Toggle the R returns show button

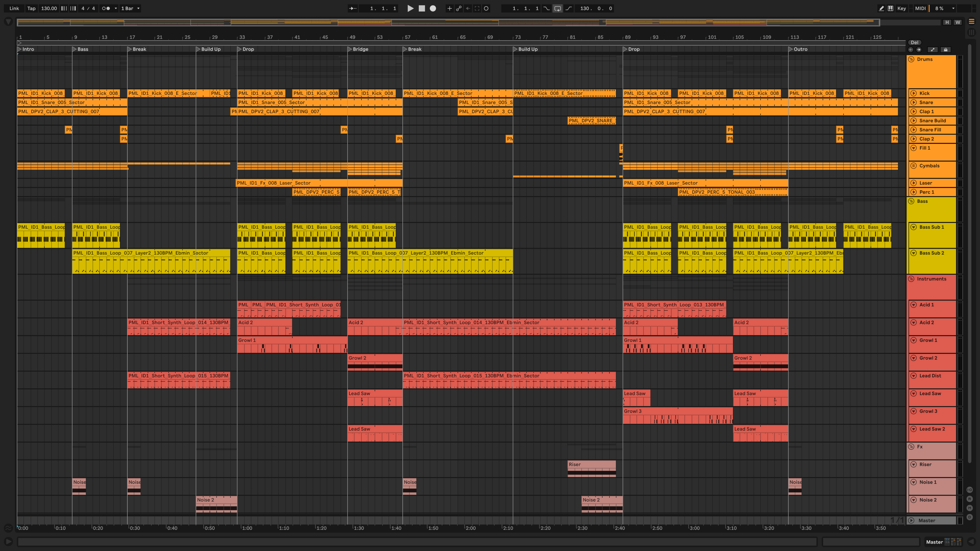tap(969, 499)
